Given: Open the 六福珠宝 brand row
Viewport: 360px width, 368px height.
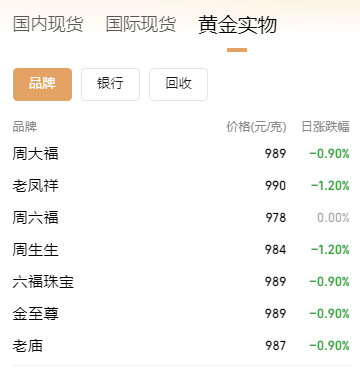Looking at the screenshot, I should 181,282.
